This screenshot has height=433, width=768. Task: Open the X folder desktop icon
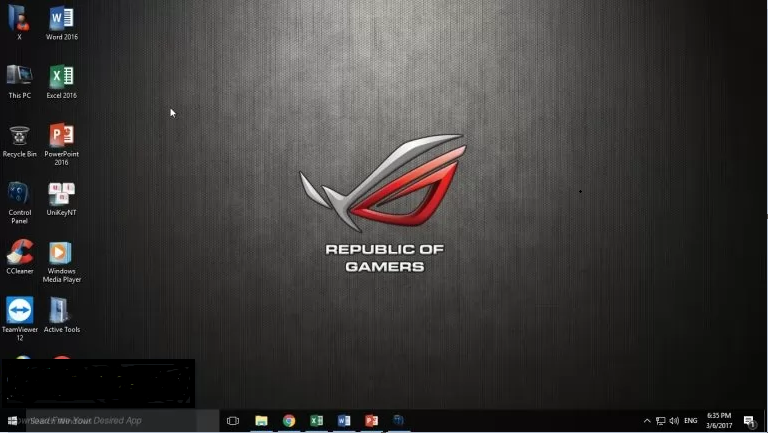tap(19, 21)
